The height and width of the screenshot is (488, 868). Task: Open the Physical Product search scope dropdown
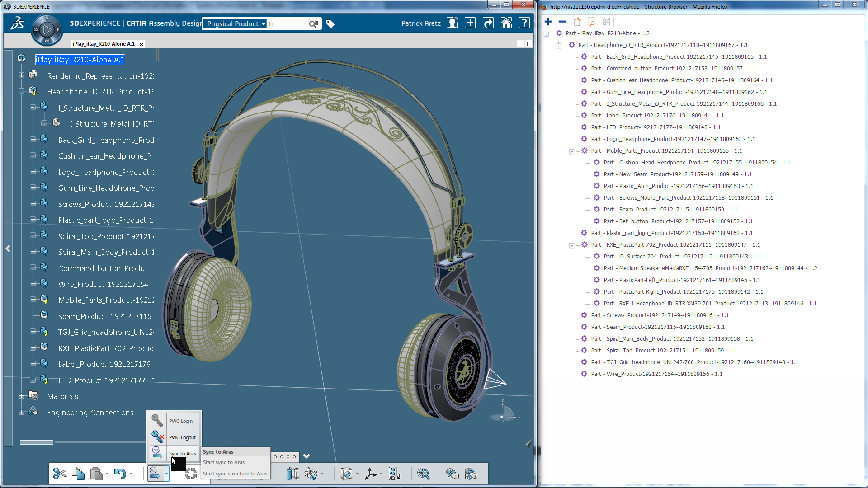point(263,24)
